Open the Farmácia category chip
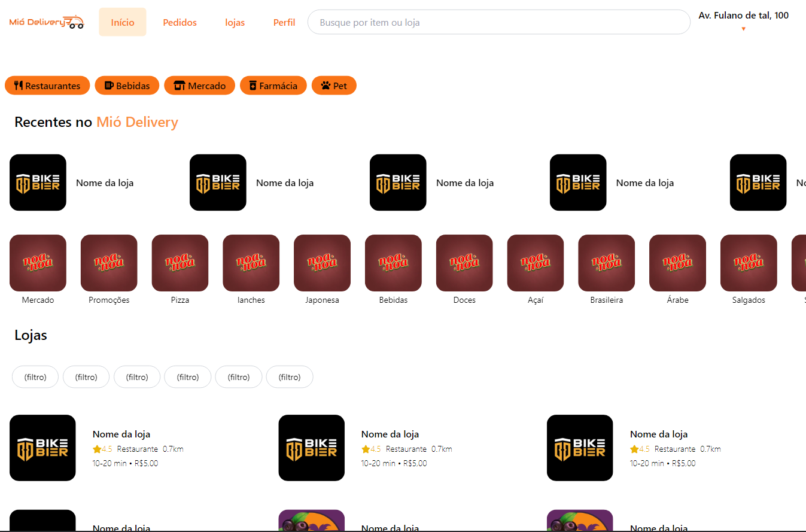 pyautogui.click(x=273, y=86)
